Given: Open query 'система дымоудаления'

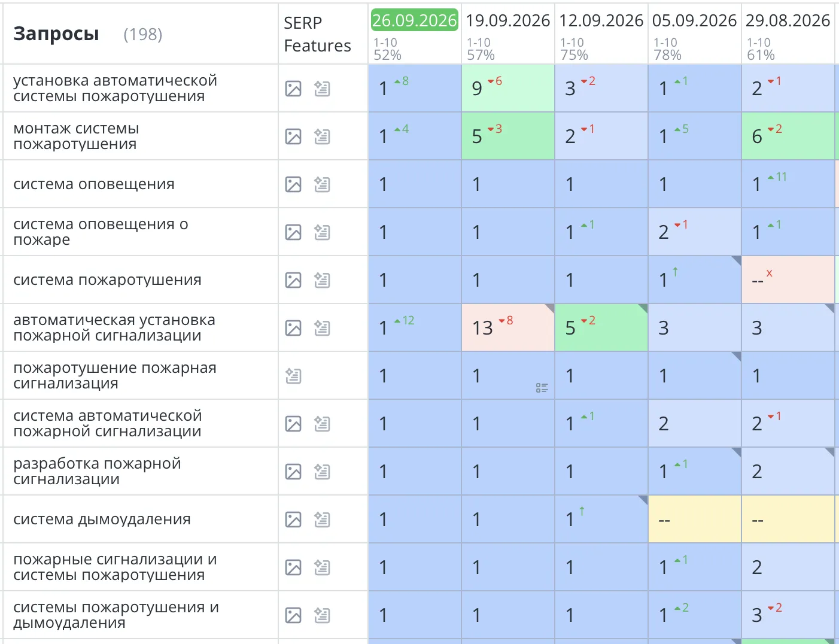Looking at the screenshot, I should pyautogui.click(x=102, y=520).
